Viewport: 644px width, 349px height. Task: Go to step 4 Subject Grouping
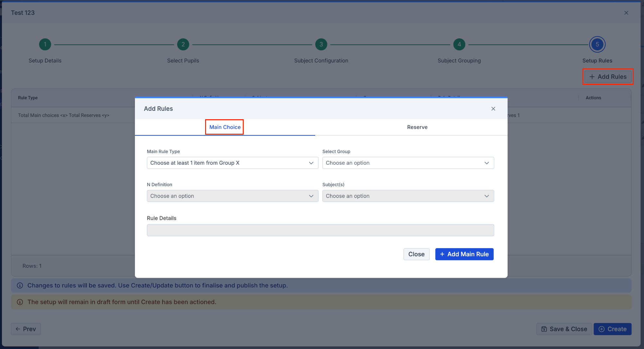pos(459,44)
